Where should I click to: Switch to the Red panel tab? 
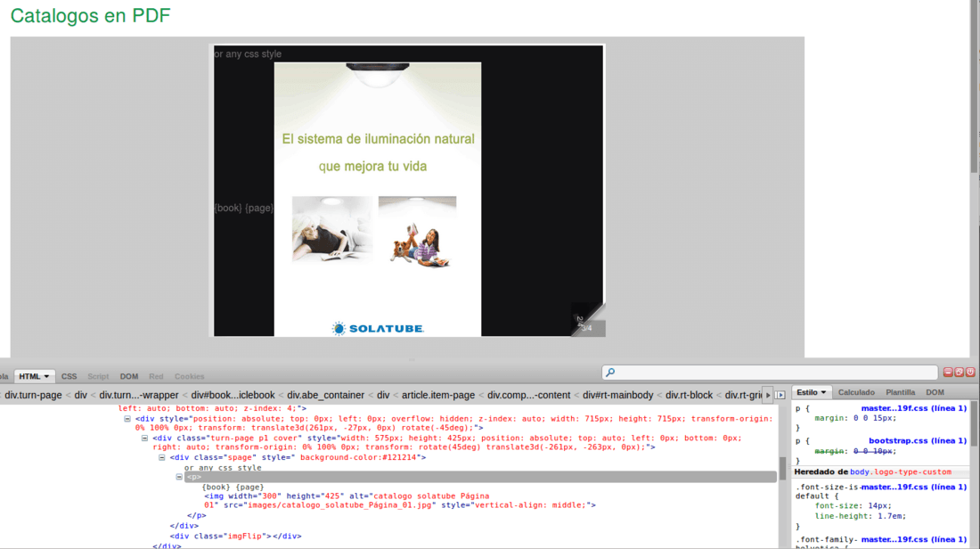[156, 376]
